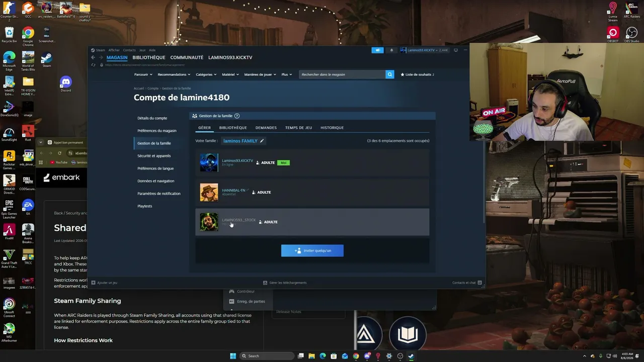Open Epic Games Launcher desktop shortcut
Viewport: 644px width, 362px height.
9,209
